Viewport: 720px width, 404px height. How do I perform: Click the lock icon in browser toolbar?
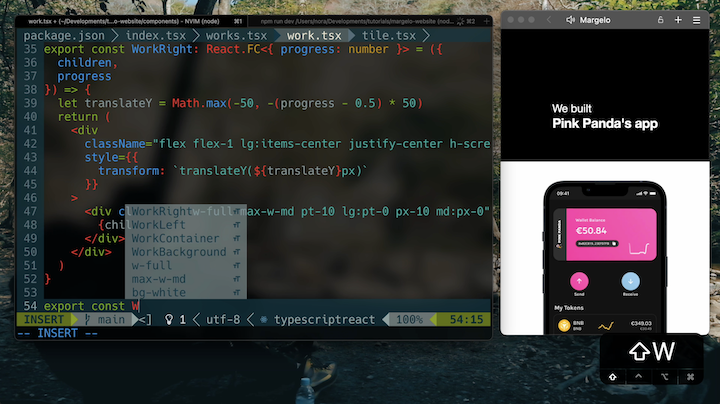coord(660,19)
